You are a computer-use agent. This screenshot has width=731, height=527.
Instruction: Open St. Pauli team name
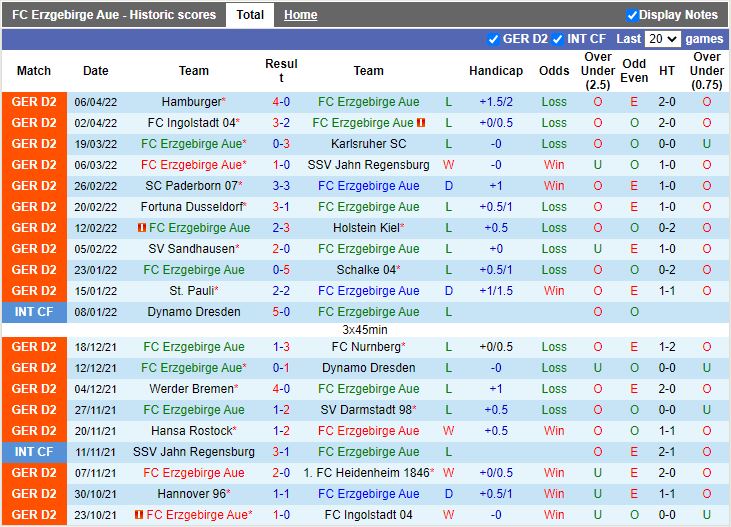[x=192, y=291]
